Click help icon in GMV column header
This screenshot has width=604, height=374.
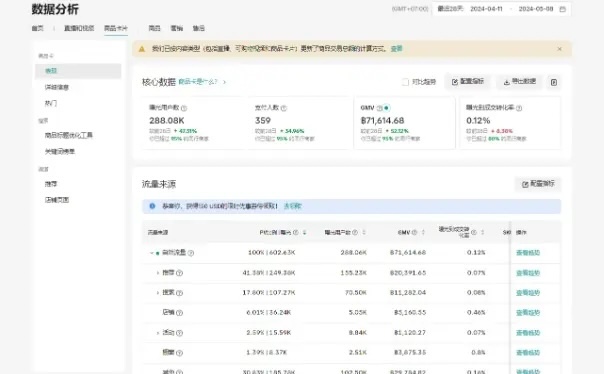(x=414, y=232)
